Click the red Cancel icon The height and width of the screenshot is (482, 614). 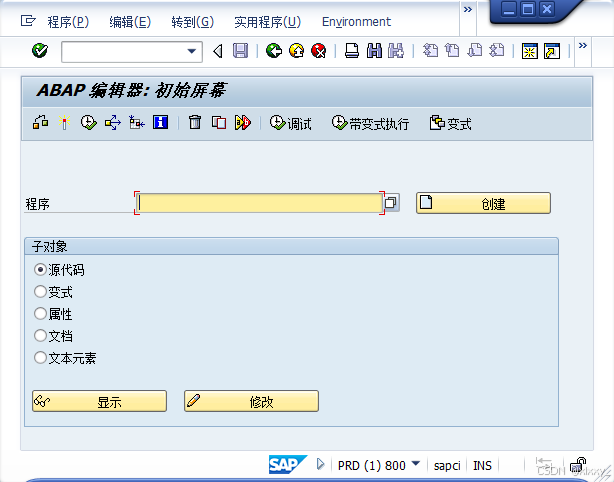(x=319, y=51)
